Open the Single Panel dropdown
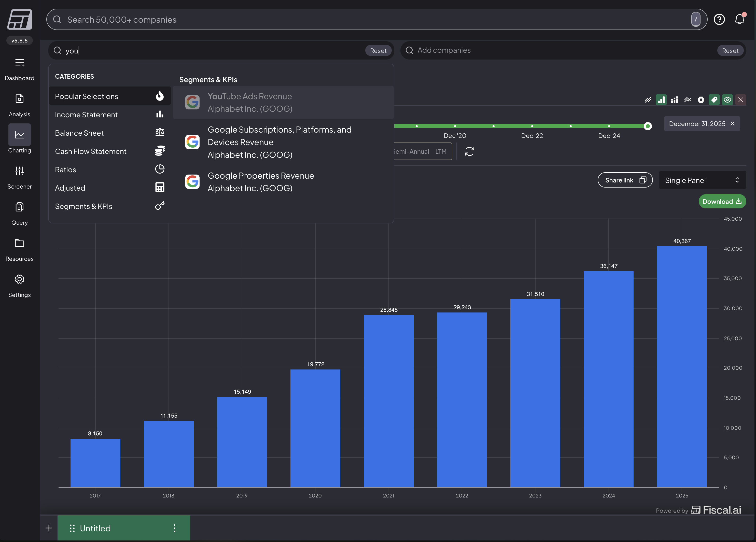 702,180
